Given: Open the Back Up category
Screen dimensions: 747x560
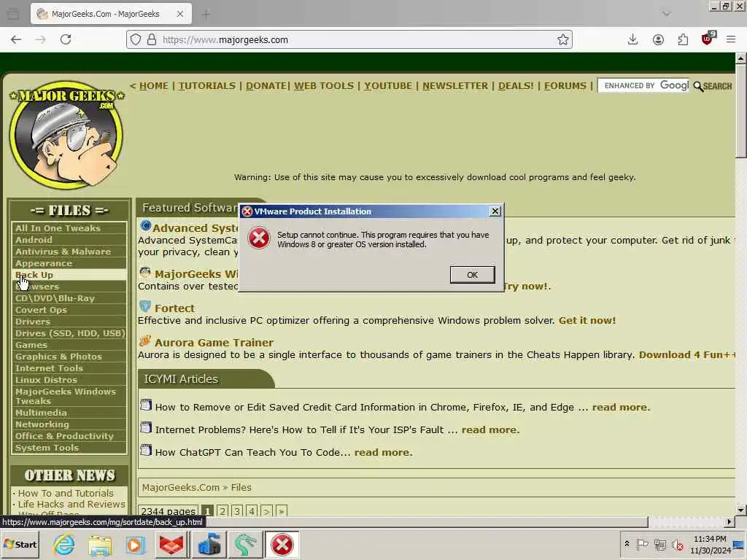Looking at the screenshot, I should [69, 275].
